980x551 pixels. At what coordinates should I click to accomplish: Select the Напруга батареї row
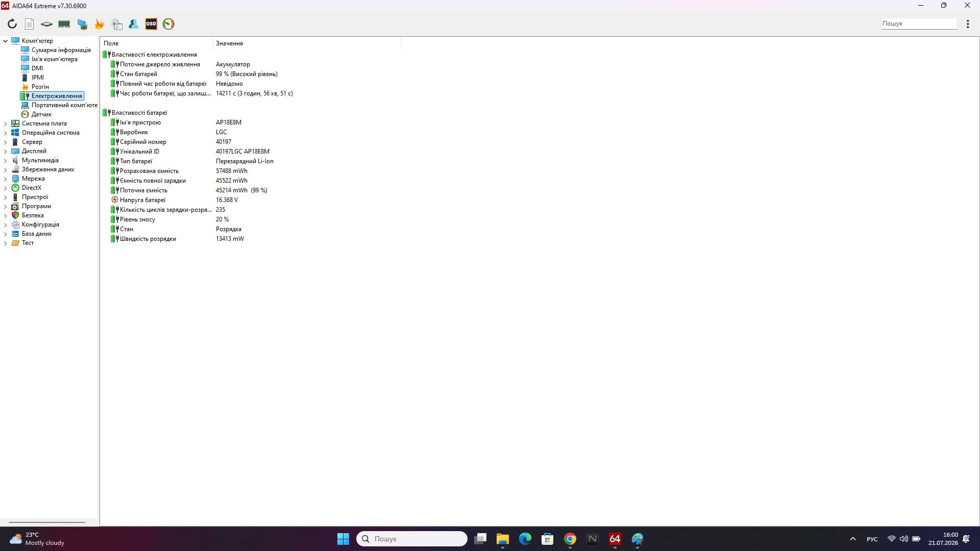[250, 200]
